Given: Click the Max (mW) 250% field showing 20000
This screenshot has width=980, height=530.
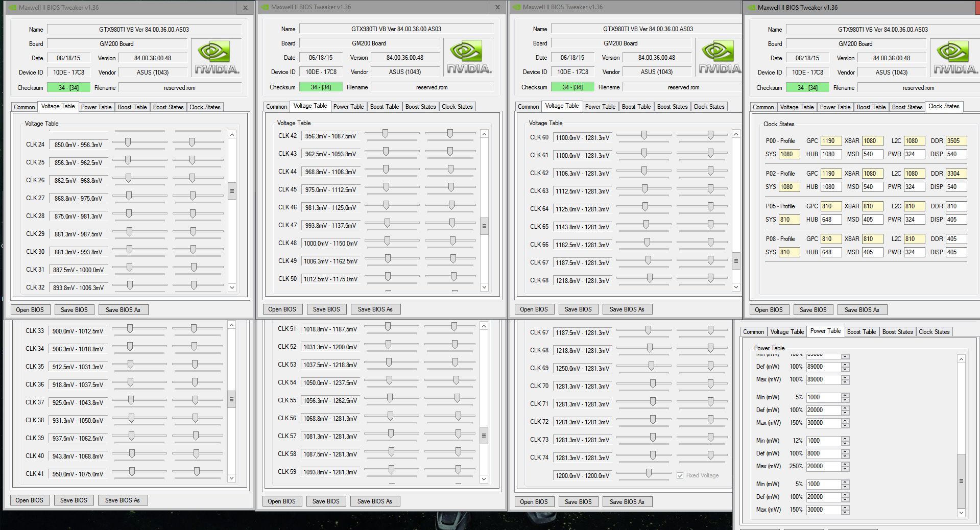Looking at the screenshot, I should pyautogui.click(x=824, y=466).
